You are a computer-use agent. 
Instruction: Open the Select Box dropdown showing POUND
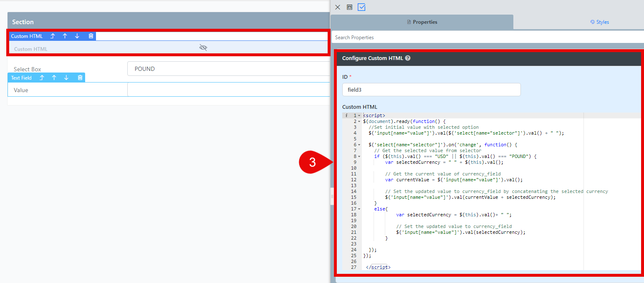pyautogui.click(x=228, y=69)
